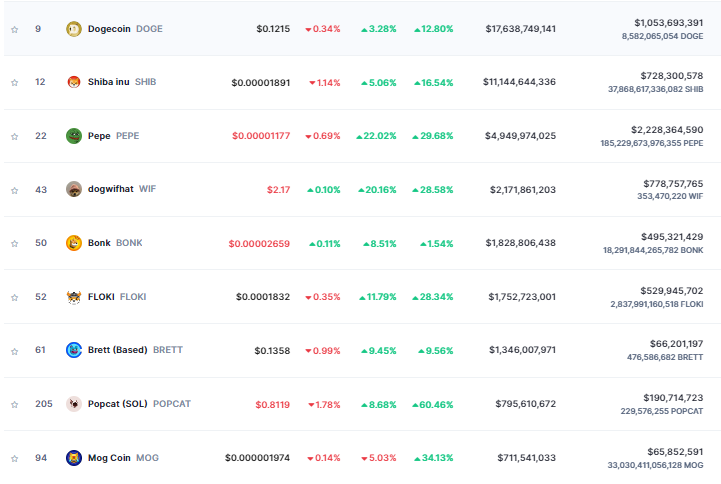Open Popcat (SOL) detail page
The height and width of the screenshot is (484, 721).
[117, 404]
